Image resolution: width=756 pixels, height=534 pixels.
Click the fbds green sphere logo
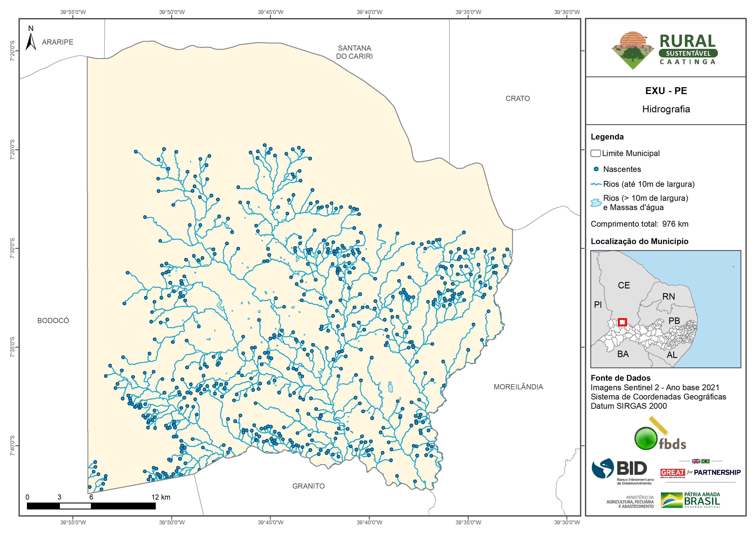646,438
